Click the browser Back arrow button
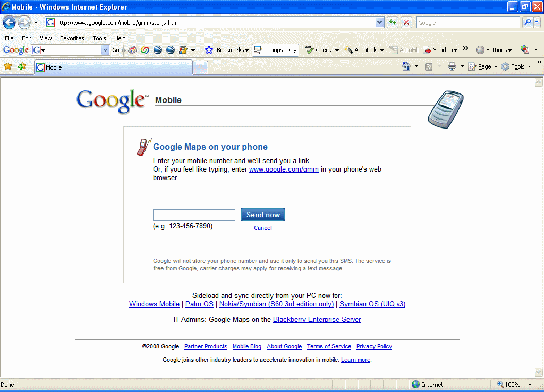Screen dimensions: 544x392 [10, 23]
